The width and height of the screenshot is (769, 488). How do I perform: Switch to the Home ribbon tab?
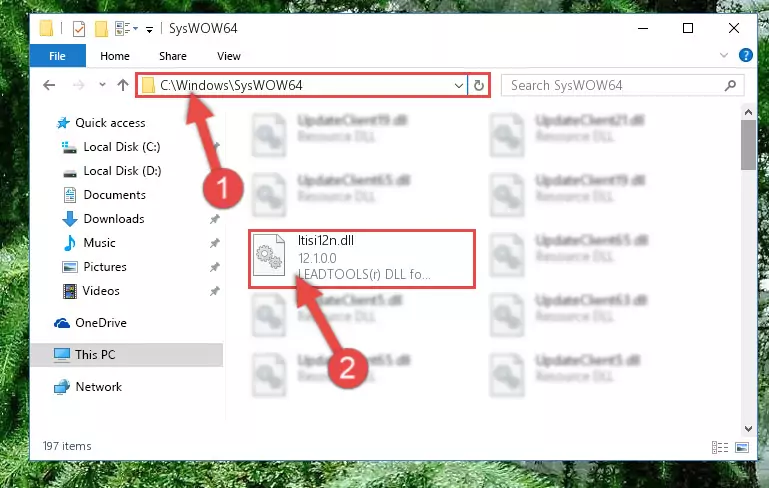click(115, 56)
